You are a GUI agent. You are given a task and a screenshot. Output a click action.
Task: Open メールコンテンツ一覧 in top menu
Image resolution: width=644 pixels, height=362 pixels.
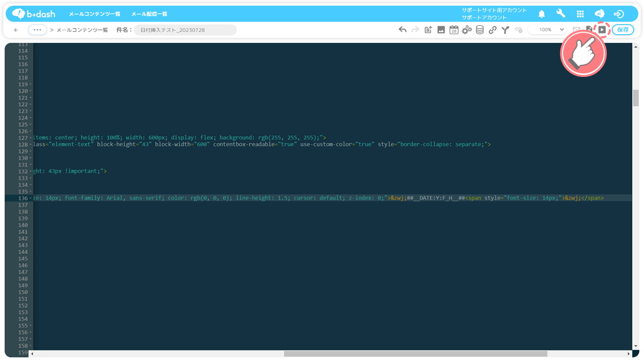(x=95, y=14)
